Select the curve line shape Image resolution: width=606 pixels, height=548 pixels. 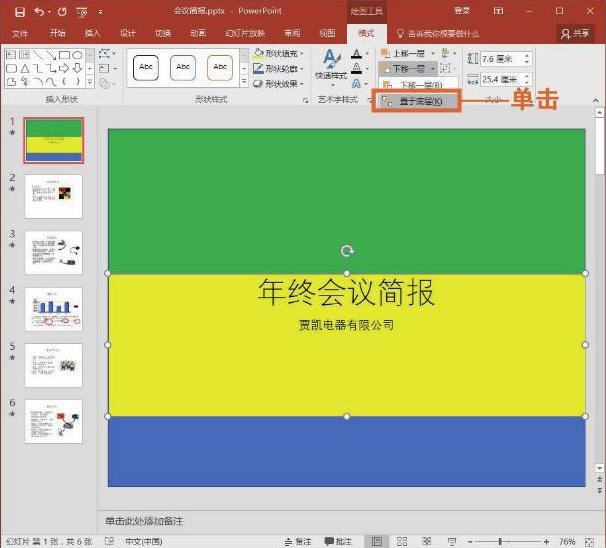(51, 82)
